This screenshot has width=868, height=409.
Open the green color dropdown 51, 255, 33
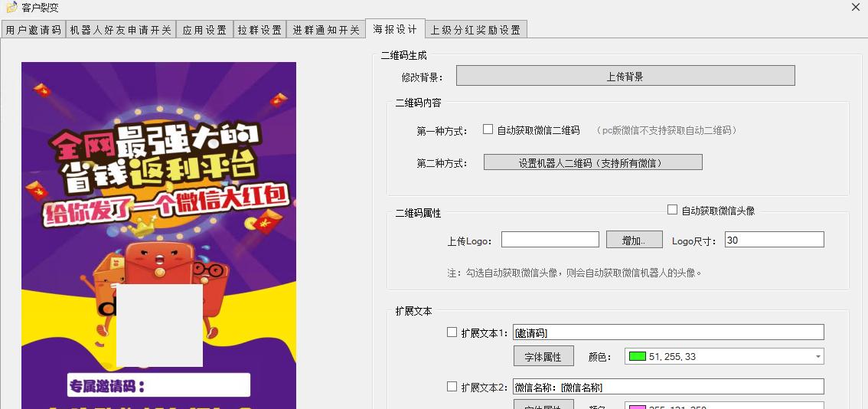(724, 356)
